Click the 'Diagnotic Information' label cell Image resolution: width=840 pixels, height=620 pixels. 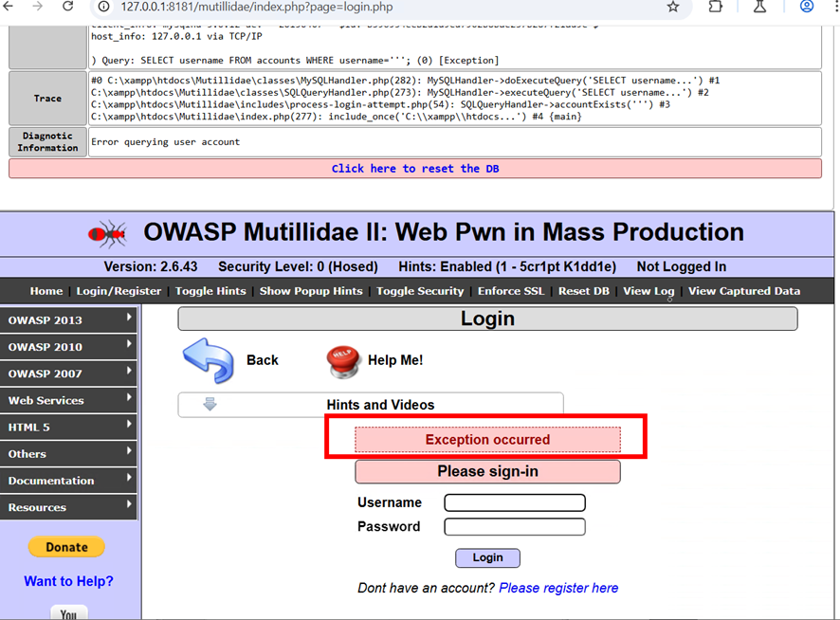(47, 142)
